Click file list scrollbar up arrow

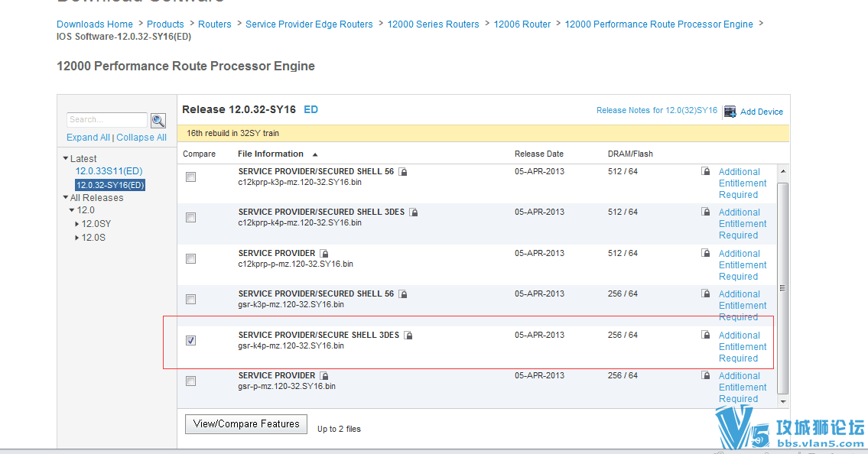(783, 171)
